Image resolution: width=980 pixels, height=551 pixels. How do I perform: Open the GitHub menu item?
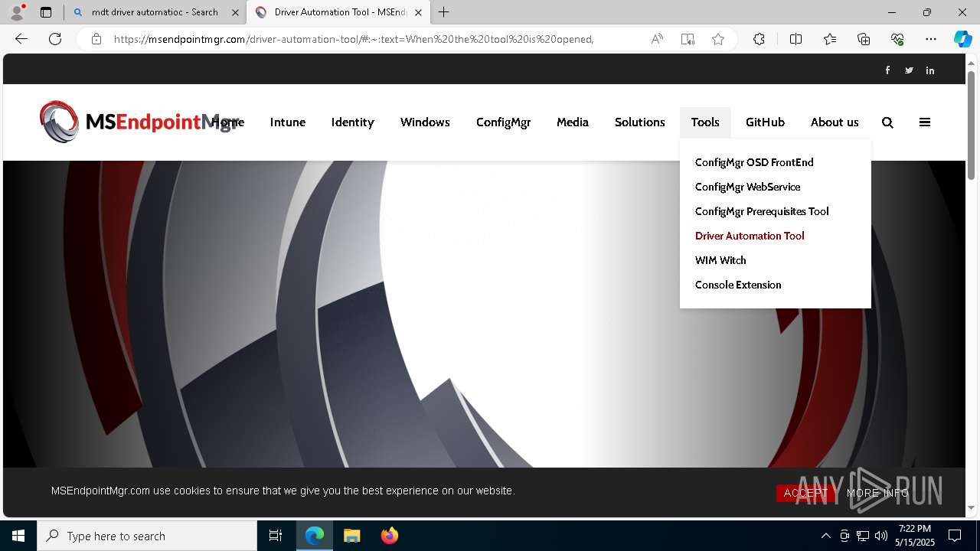(x=766, y=122)
